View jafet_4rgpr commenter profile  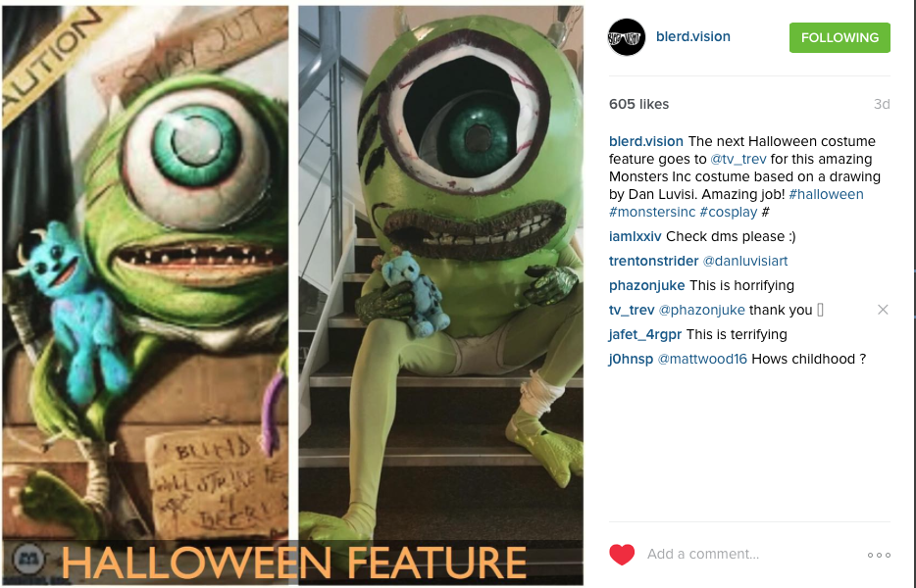point(645,334)
